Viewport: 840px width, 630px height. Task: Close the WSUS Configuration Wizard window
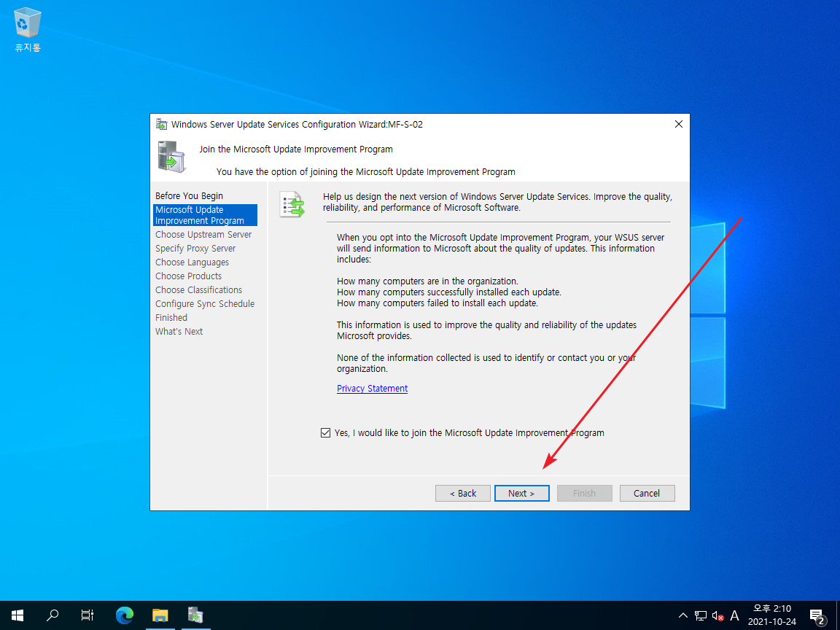[679, 124]
